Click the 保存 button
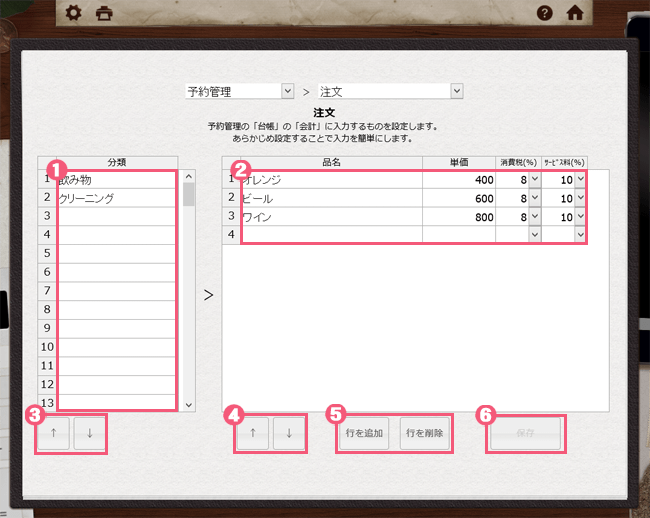The image size is (650, 518). 525,433
